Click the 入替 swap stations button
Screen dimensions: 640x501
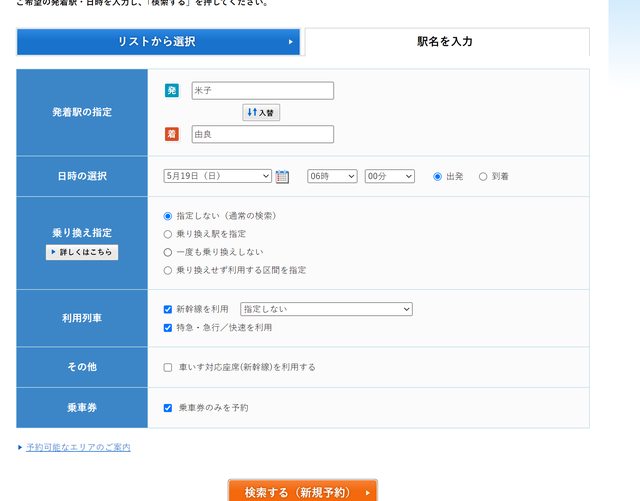pyautogui.click(x=261, y=113)
